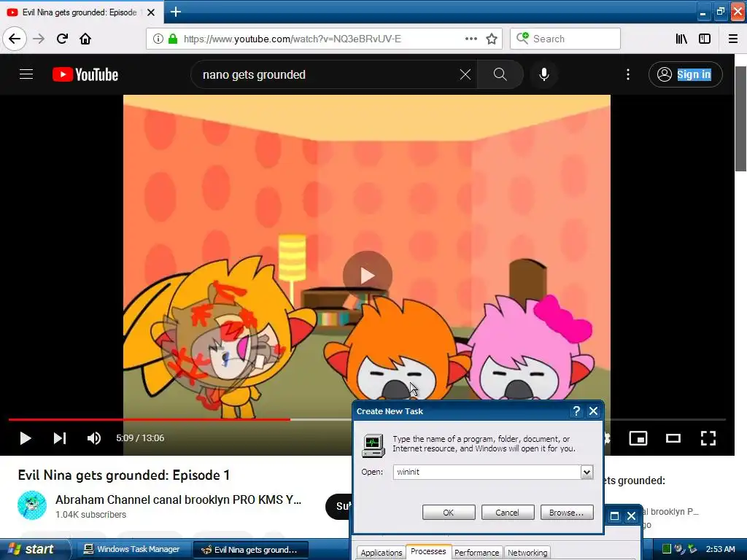Viewport: 747px width, 560px height.
Task: Switch to theater mode
Action: pyautogui.click(x=673, y=438)
